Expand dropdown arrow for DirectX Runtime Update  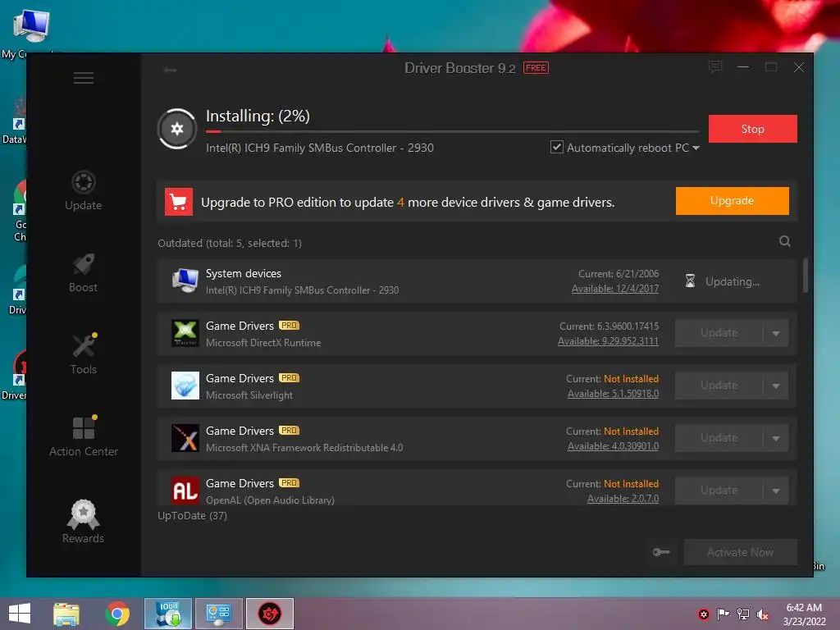coord(776,333)
